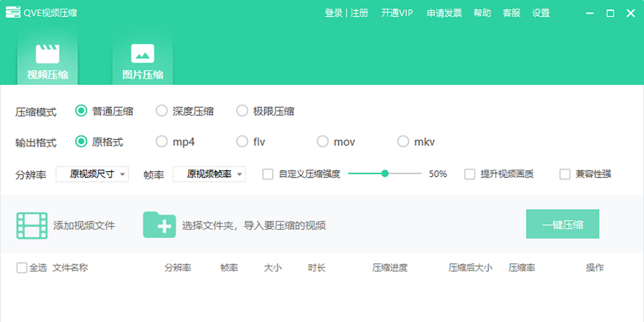Minimize the QVE window
Image resolution: width=644 pixels, height=322 pixels.
[590, 13]
